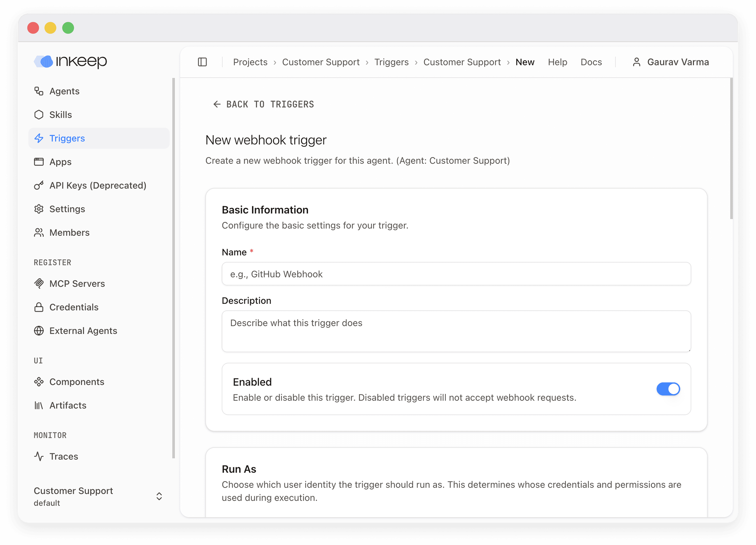The image size is (756, 545).
Task: Click the Artifacts sidebar entry
Action: [x=68, y=405]
